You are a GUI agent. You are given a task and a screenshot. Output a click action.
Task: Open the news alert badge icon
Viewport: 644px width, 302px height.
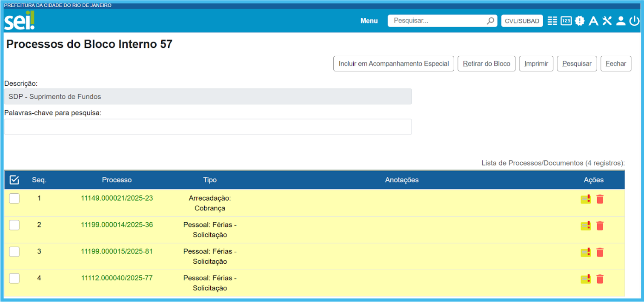pos(579,21)
